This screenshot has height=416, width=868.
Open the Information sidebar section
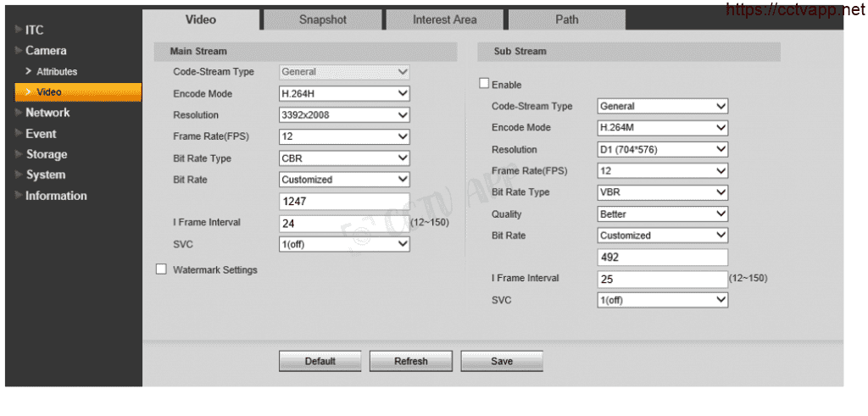point(56,196)
